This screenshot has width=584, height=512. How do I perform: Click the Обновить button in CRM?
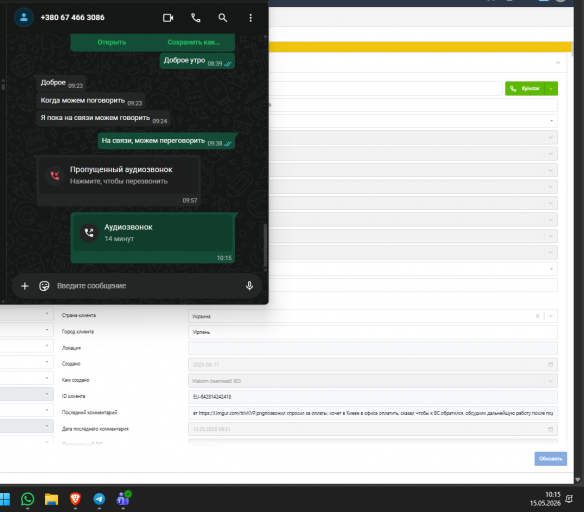pos(551,459)
